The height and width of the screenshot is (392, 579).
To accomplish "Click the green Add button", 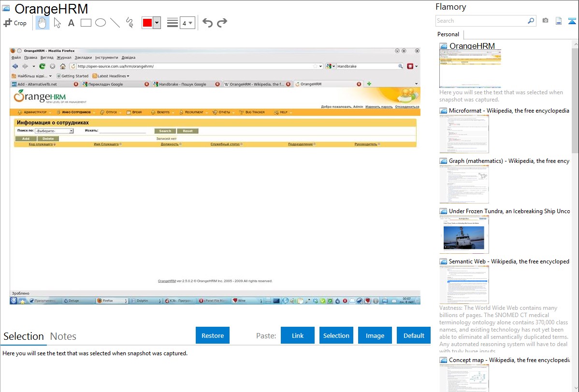I will pyautogui.click(x=26, y=139).
